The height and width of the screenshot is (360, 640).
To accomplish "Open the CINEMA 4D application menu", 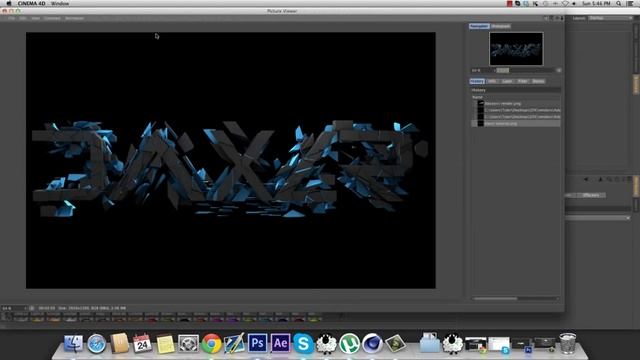I will tap(31, 3).
